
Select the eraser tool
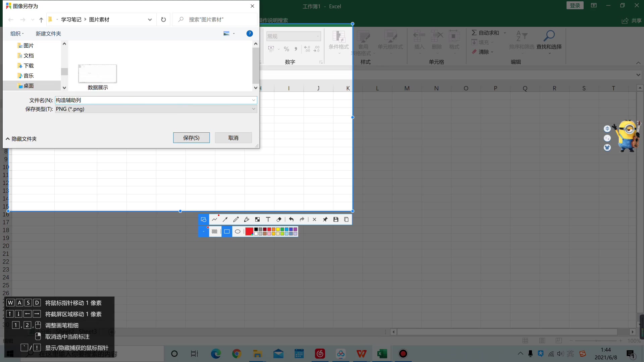coord(279,220)
